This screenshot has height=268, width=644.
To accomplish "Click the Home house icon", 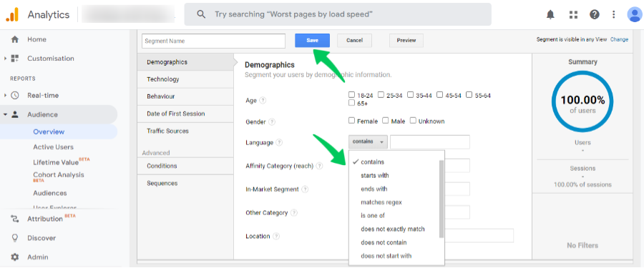I will click(15, 39).
